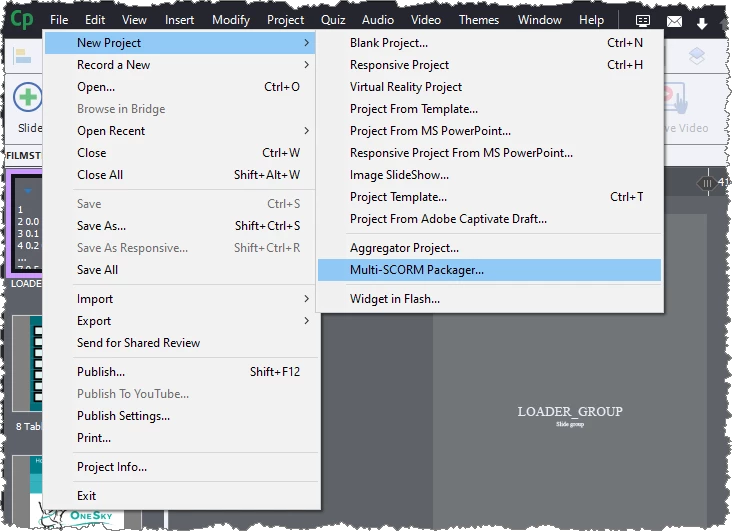Click the yellow-blue toolbar icon at the top left
Screen dimensions: 732x531
22,56
